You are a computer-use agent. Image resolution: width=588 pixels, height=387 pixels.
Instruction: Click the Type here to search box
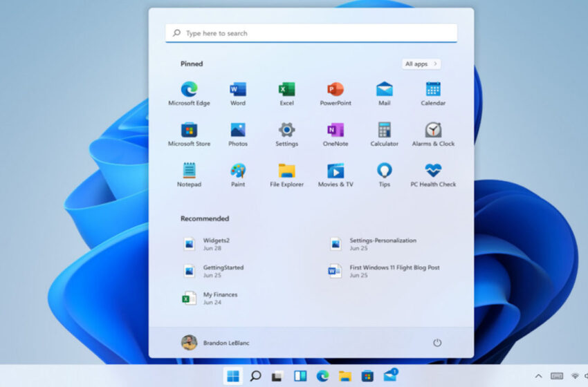311,33
